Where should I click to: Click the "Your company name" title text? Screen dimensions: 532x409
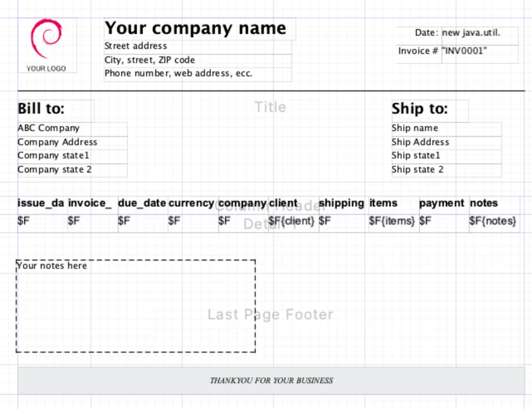pyautogui.click(x=195, y=28)
